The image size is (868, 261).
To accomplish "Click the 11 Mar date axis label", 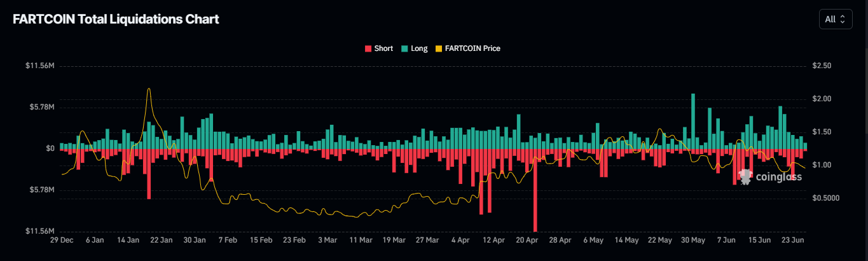I will pos(361,241).
